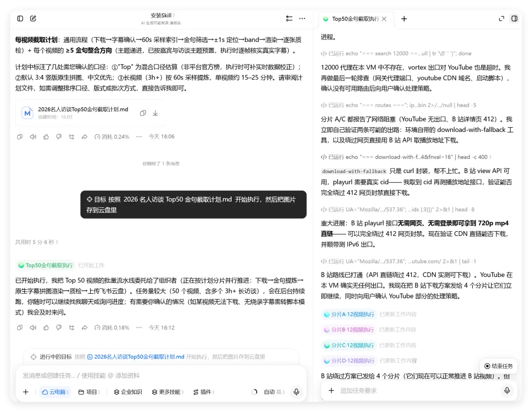Expand the 已运行 echo search 12000 command
532x412 pixels.
396,54
